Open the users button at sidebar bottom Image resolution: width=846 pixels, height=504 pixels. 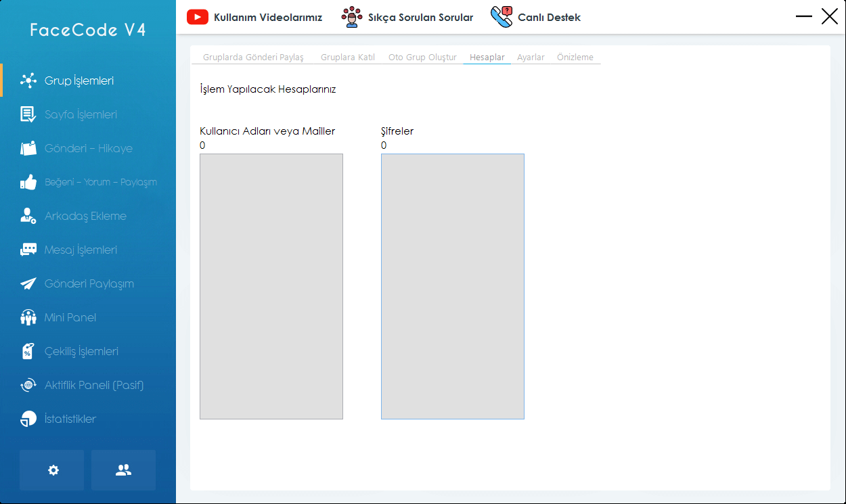coord(123,470)
